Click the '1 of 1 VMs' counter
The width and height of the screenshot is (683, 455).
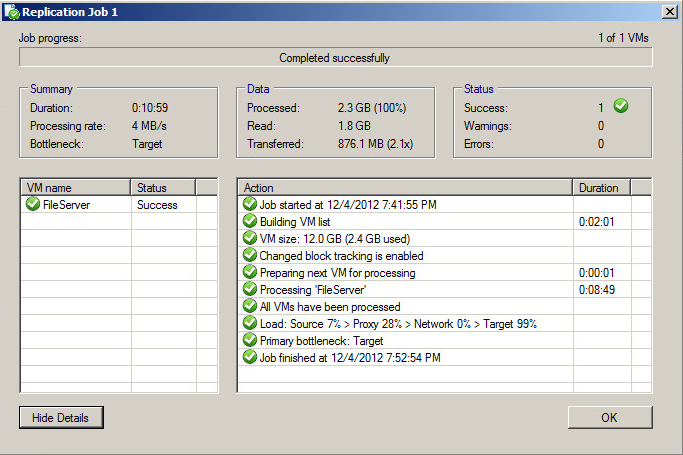(623, 38)
